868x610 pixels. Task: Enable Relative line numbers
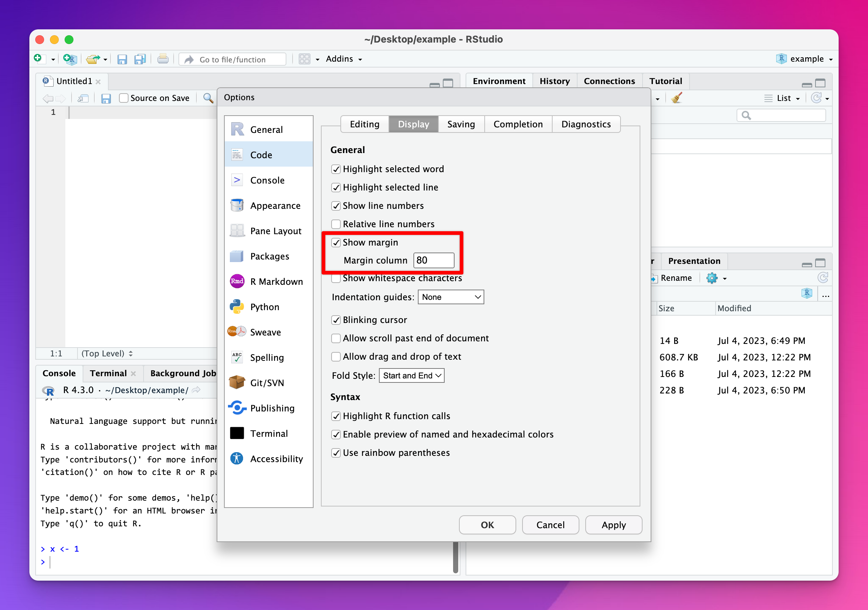(x=336, y=224)
